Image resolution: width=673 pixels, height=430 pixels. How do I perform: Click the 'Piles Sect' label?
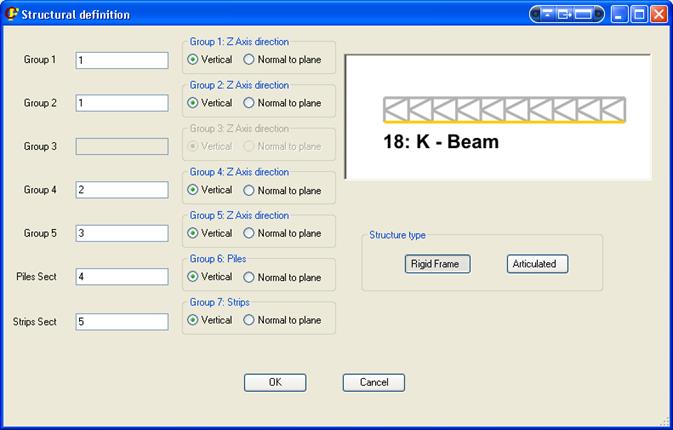[36, 277]
